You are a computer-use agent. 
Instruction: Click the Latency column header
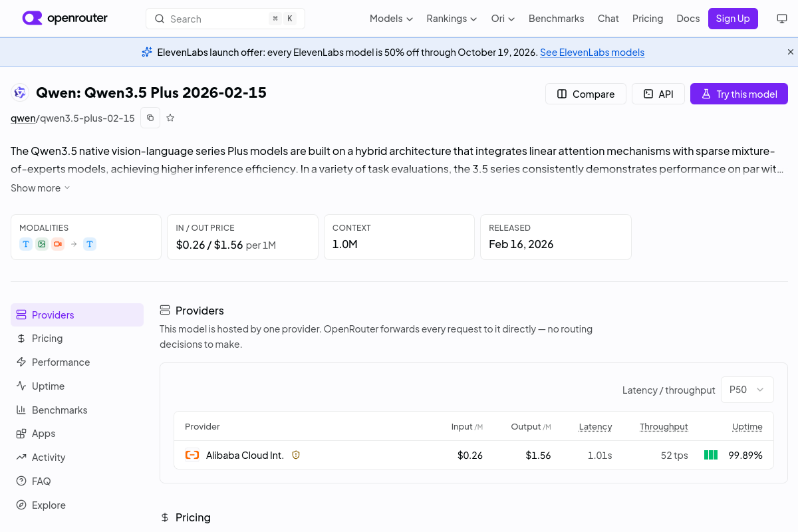point(595,427)
